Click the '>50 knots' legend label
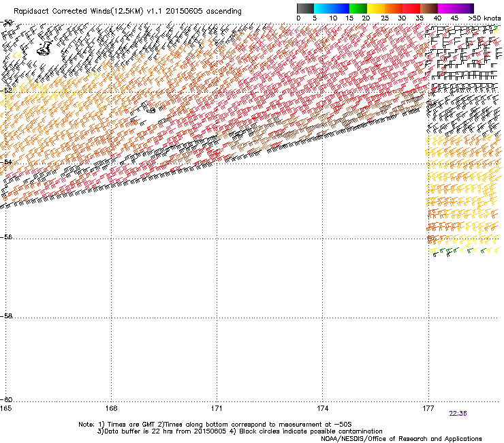 click(484, 18)
